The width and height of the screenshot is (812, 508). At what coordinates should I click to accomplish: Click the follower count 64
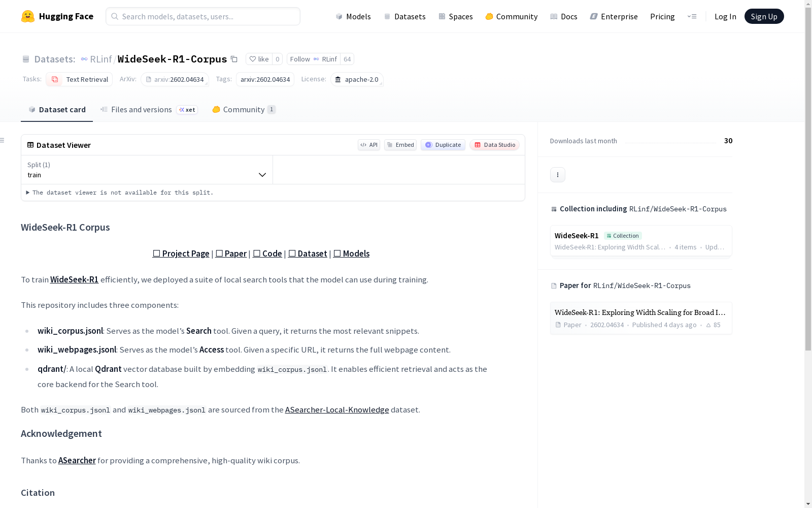(347, 59)
